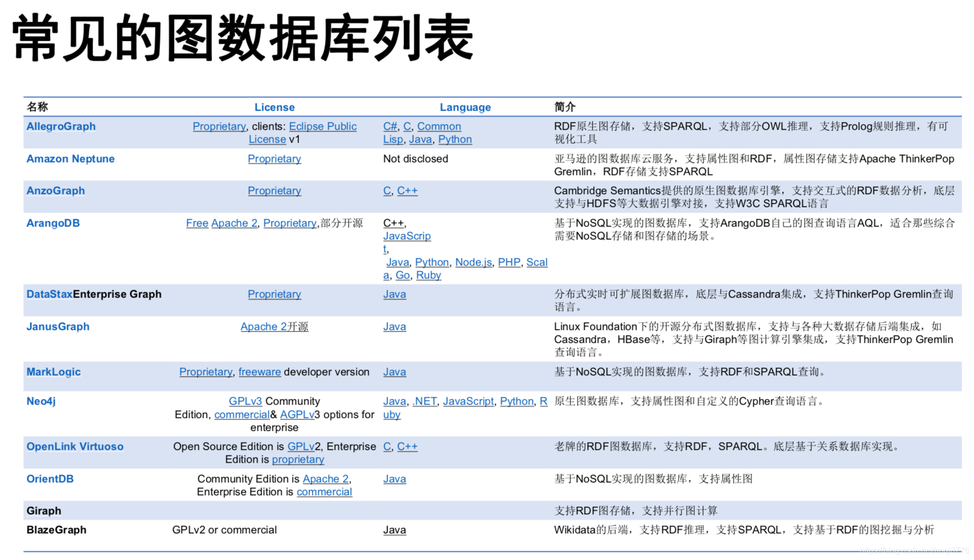Open the Amazon Neptune link
Viewport: 974px width, 560px height.
[70, 159]
